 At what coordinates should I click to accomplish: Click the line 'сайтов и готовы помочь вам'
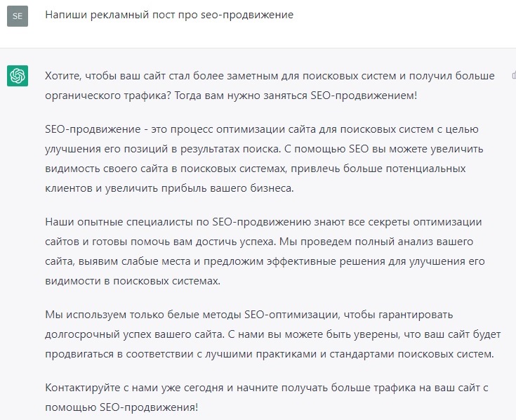(x=259, y=242)
